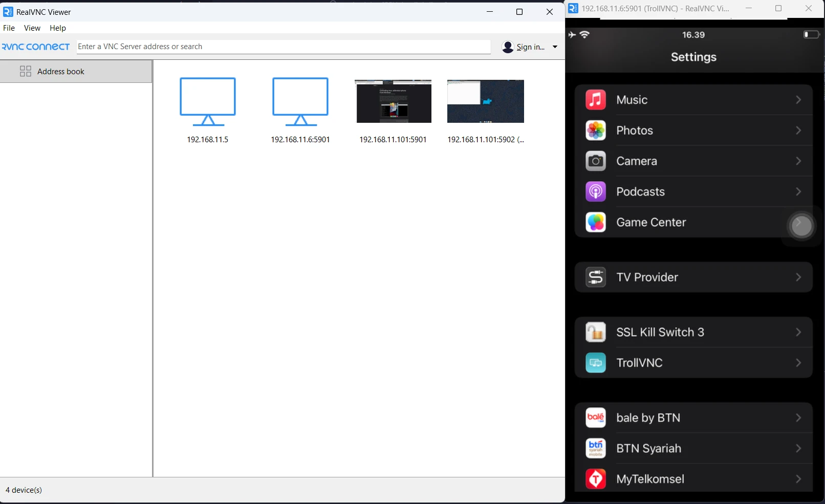Tap the MyTelkomsel label text
This screenshot has height=504, width=825.
coord(650,479)
